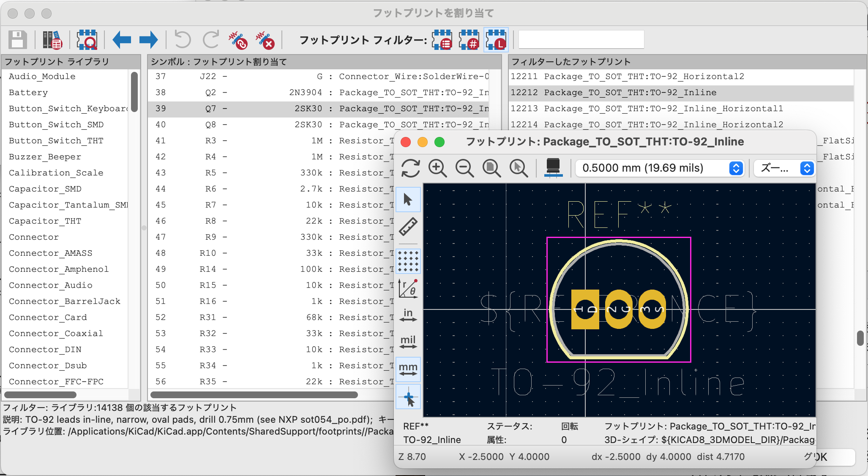Select symbol row R31 68k
This screenshot has width=868, height=476.
[x=271, y=317]
